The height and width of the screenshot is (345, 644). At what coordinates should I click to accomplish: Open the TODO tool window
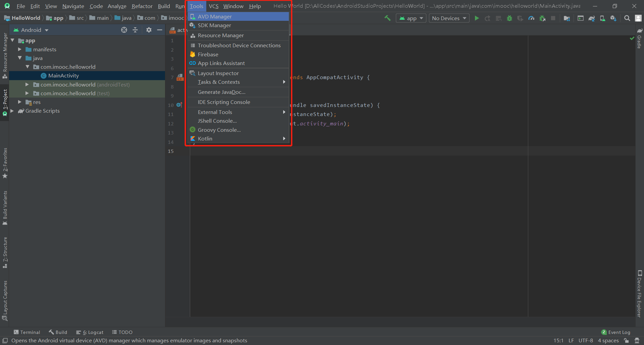(x=122, y=332)
